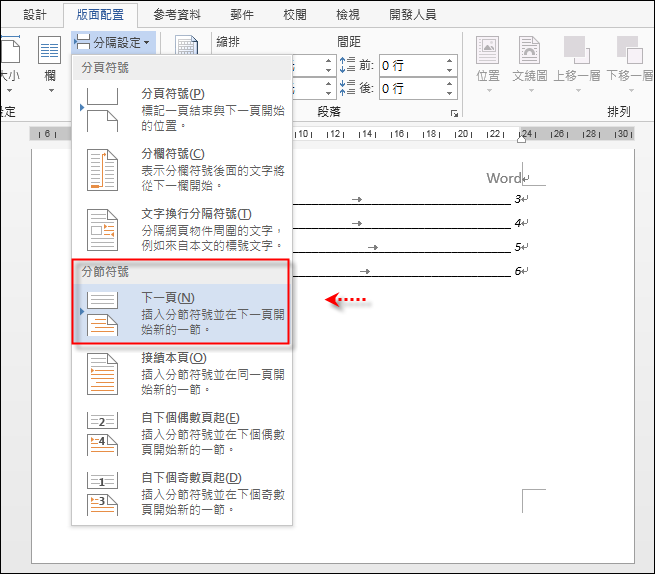Image resolution: width=655 pixels, height=574 pixels.
Task: Click the spacing before icon next to 前
Action: pos(347,65)
